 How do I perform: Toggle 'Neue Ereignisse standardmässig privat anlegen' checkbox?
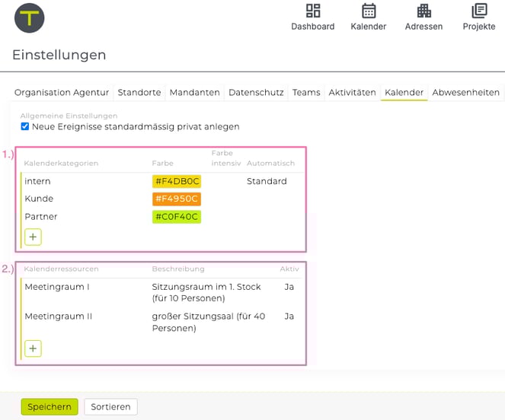point(25,126)
